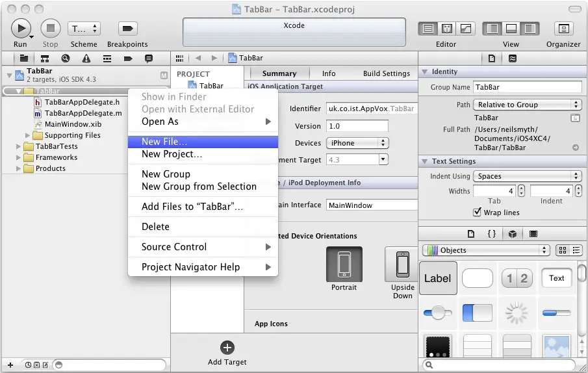Click the Stop button
This screenshot has height=373, width=588.
50,29
